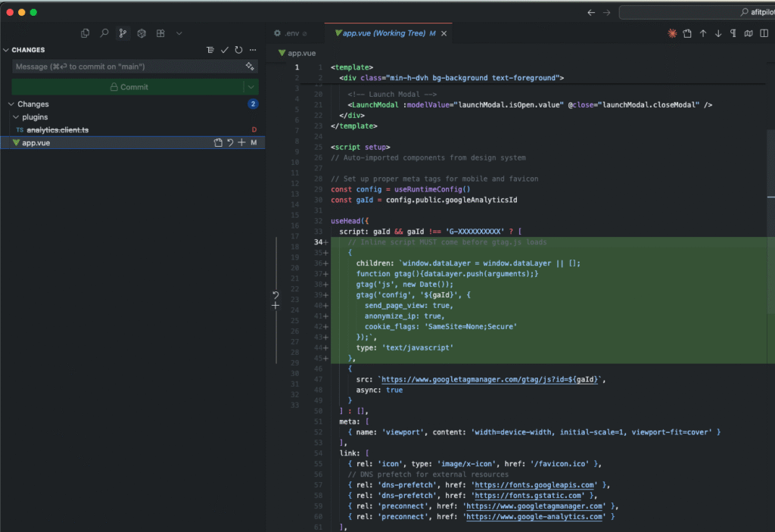This screenshot has width=775, height=532.
Task: Generate commit message with sparkle icon
Action: tap(250, 67)
